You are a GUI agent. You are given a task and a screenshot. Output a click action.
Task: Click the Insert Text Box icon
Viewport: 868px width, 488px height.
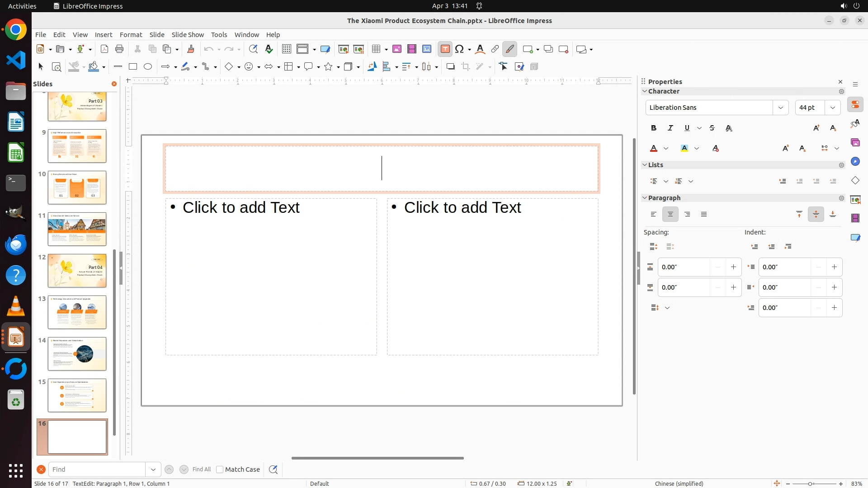tap(445, 49)
